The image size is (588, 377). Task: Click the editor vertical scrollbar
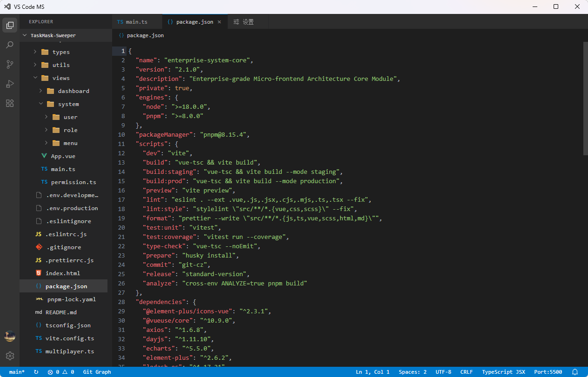[586, 98]
